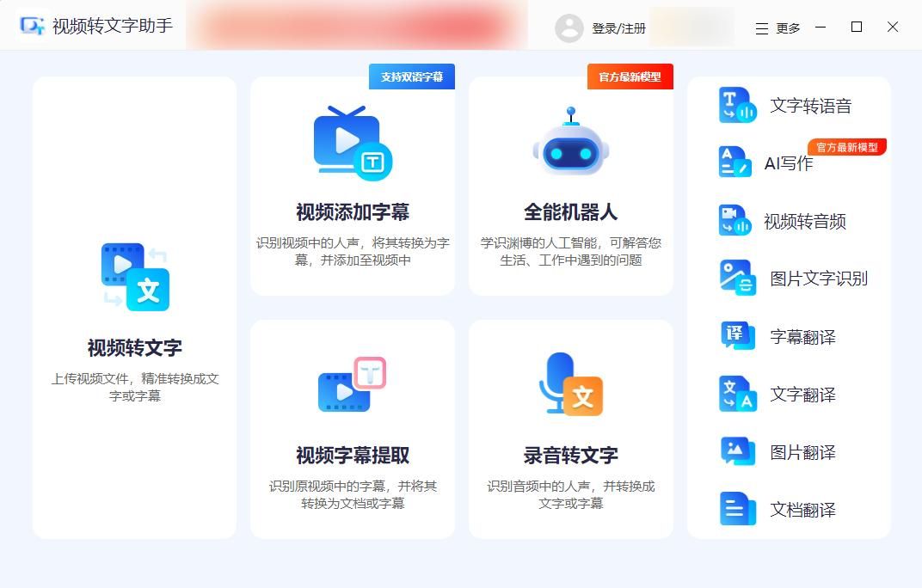Open the 全能机器人 card title
This screenshot has width=922, height=588.
(571, 212)
